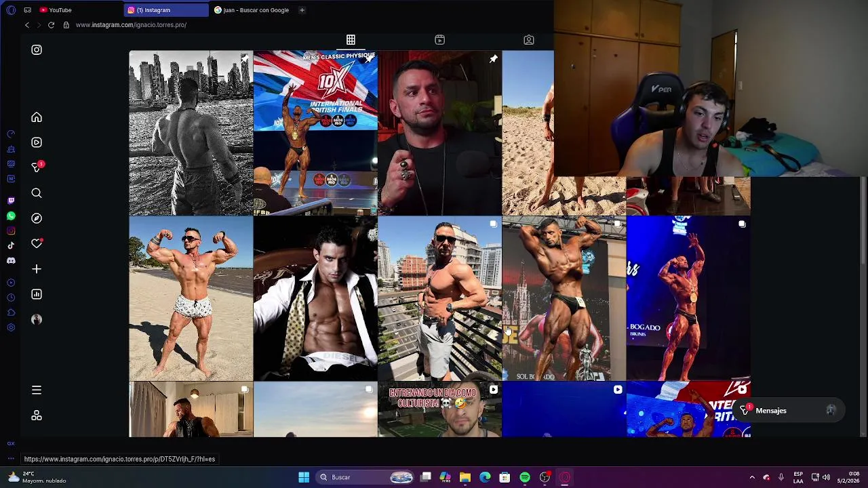Screen dimensions: 868x488
Task: Select the posts grid profile tab
Action: pyautogui.click(x=351, y=40)
